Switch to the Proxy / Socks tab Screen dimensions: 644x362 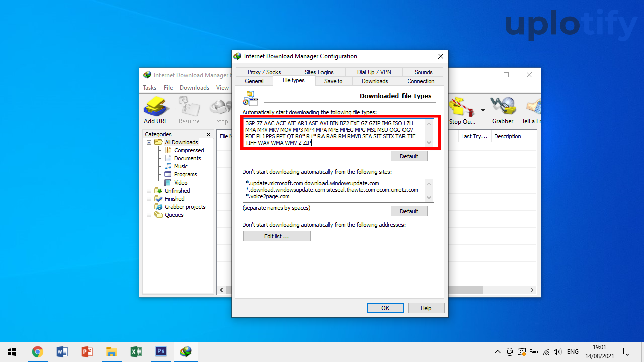pos(264,72)
